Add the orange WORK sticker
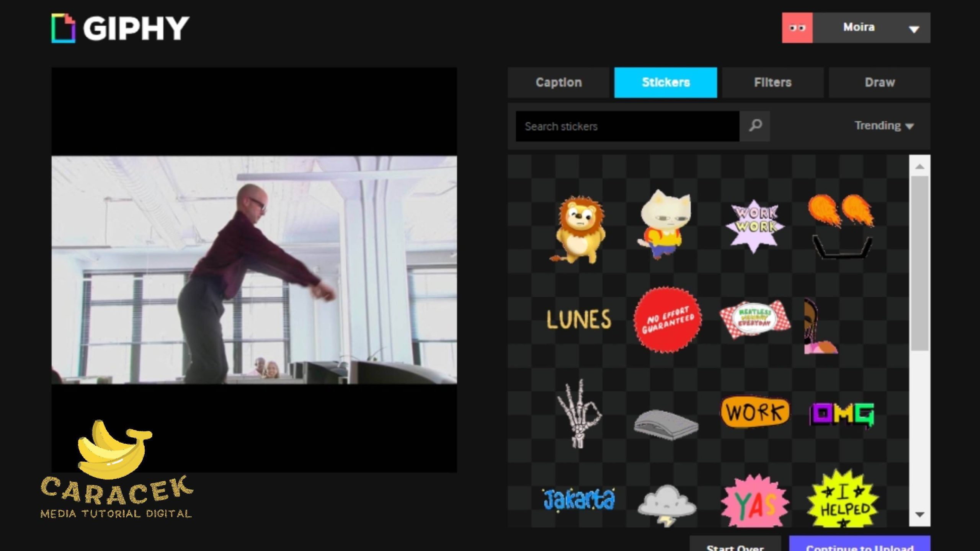 (755, 412)
